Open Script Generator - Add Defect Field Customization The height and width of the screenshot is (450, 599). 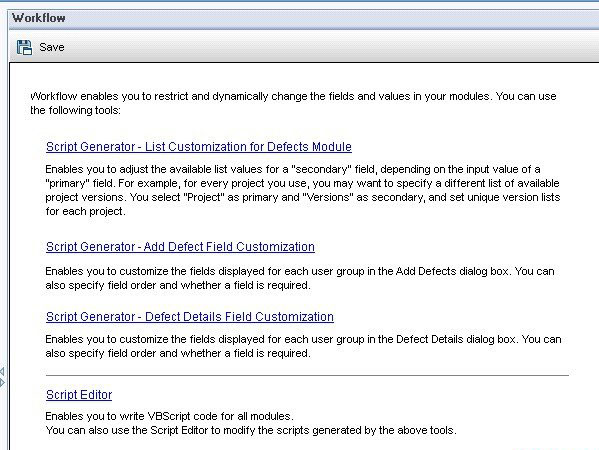pyautogui.click(x=180, y=247)
